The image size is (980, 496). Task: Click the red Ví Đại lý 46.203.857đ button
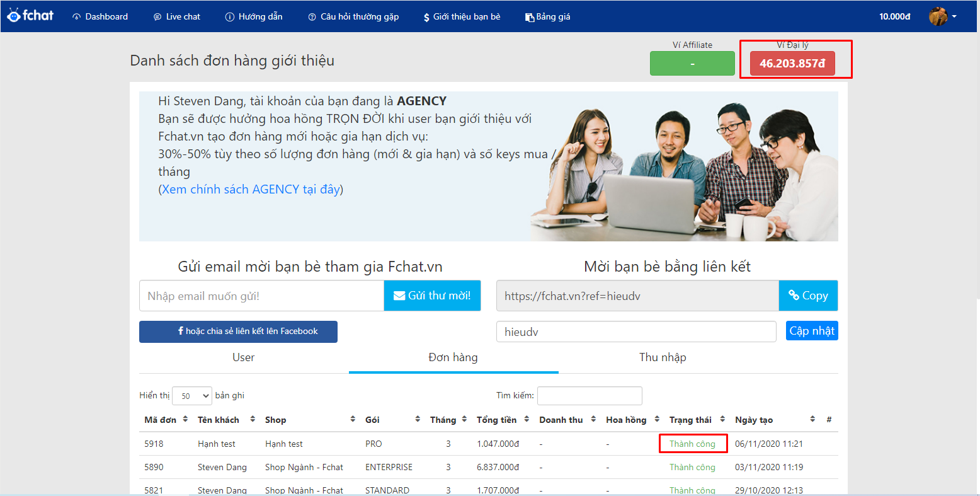pyautogui.click(x=792, y=64)
